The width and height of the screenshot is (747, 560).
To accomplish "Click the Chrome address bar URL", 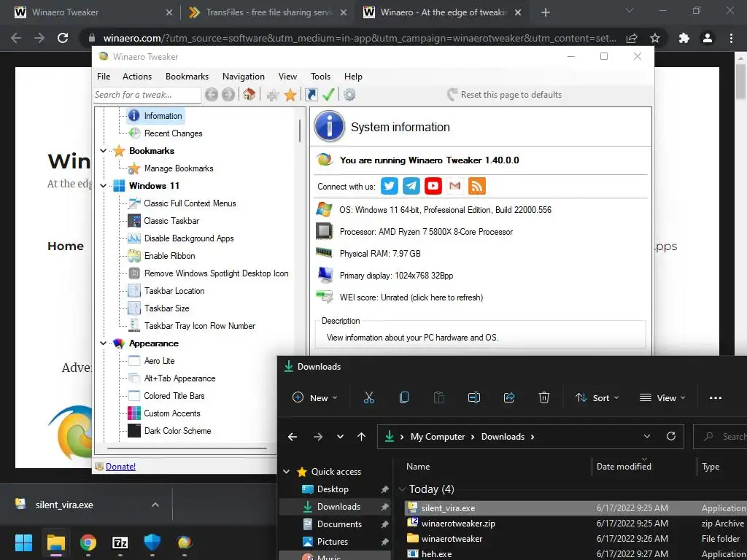I will [360, 38].
